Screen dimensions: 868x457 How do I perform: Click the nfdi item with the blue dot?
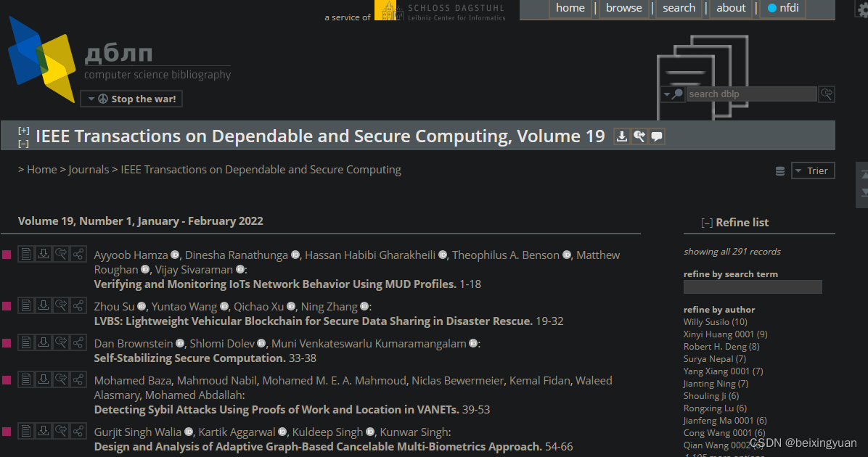pyautogui.click(x=782, y=8)
